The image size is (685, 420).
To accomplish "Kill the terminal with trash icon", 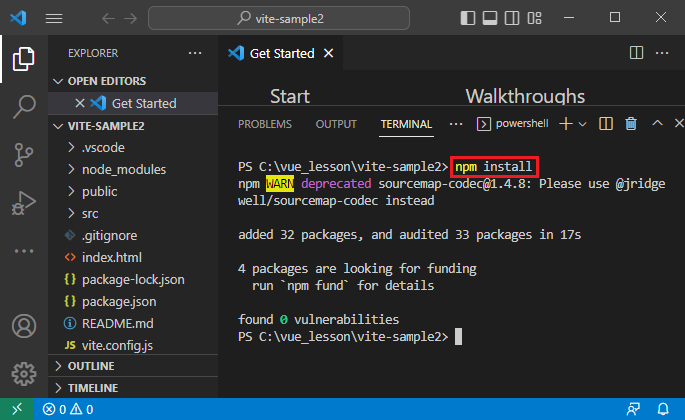I will pos(631,124).
